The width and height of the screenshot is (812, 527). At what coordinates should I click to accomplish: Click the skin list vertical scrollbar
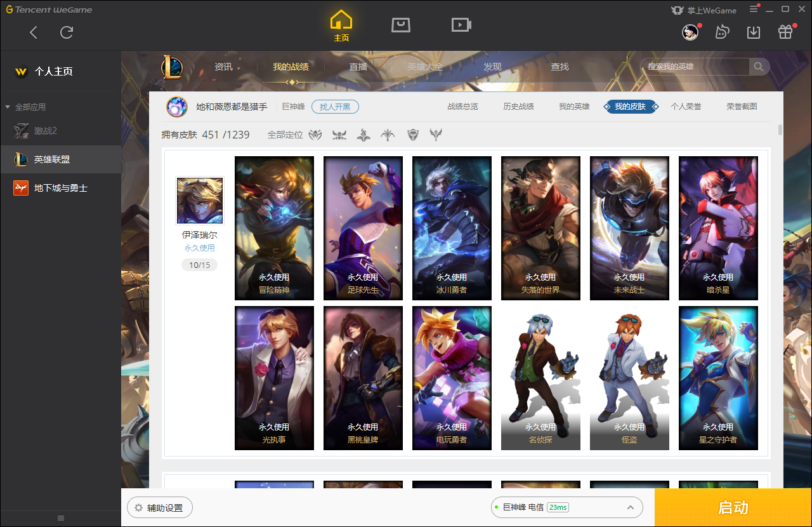pos(780,130)
